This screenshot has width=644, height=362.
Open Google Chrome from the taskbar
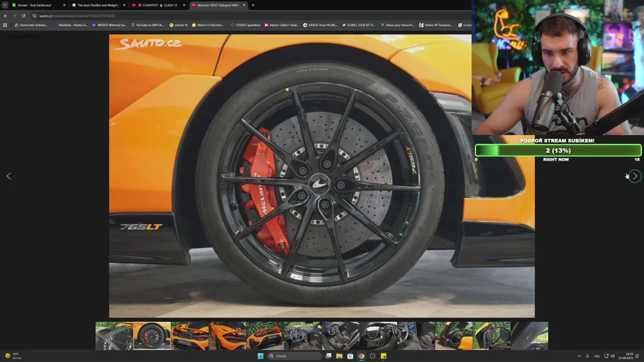pyautogui.click(x=361, y=356)
